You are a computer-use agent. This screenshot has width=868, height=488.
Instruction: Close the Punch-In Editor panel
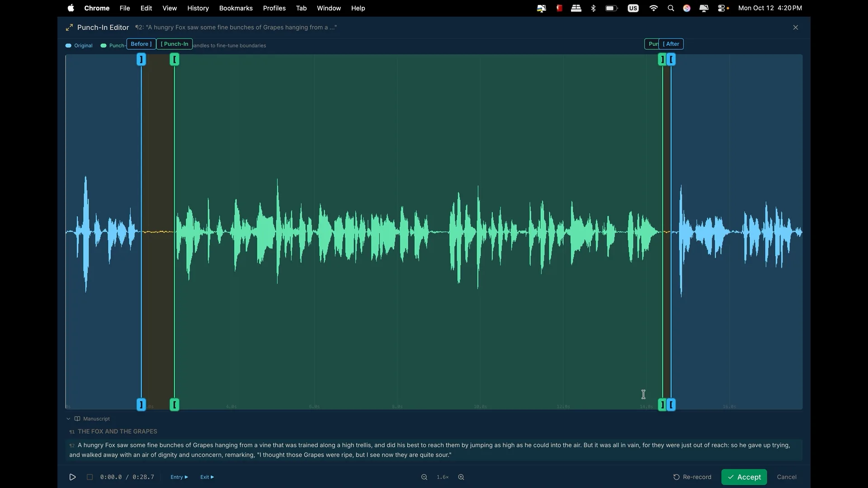[796, 28]
